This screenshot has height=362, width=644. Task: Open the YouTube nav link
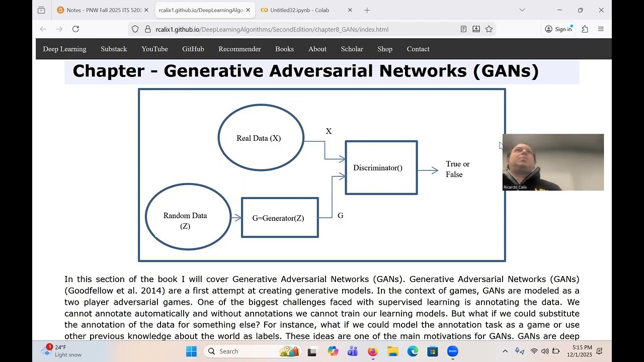[x=154, y=49]
